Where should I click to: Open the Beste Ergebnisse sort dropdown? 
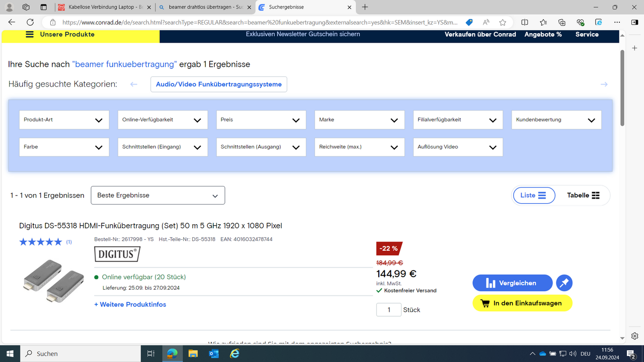coord(158,195)
